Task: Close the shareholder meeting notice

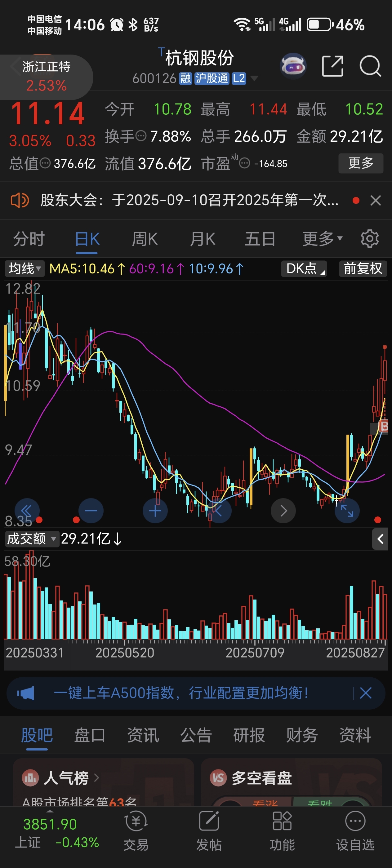Action: (376, 201)
